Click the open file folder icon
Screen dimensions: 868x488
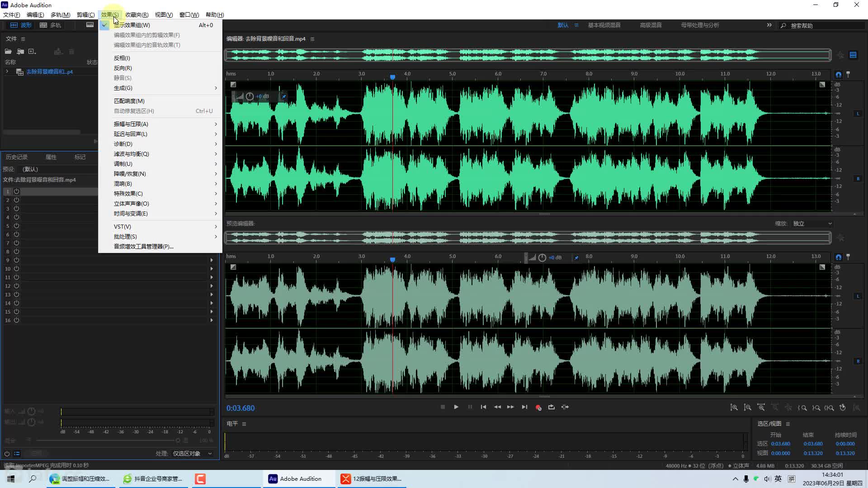[x=8, y=52]
